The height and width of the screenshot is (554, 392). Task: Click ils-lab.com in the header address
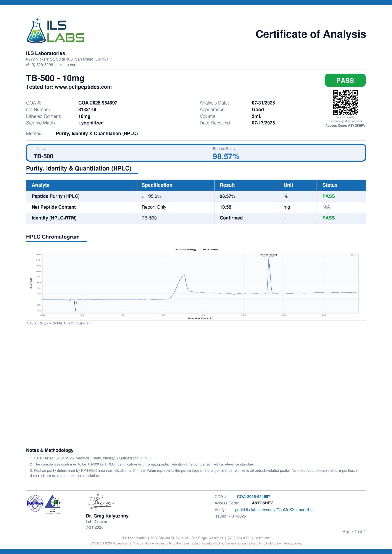coord(68,65)
